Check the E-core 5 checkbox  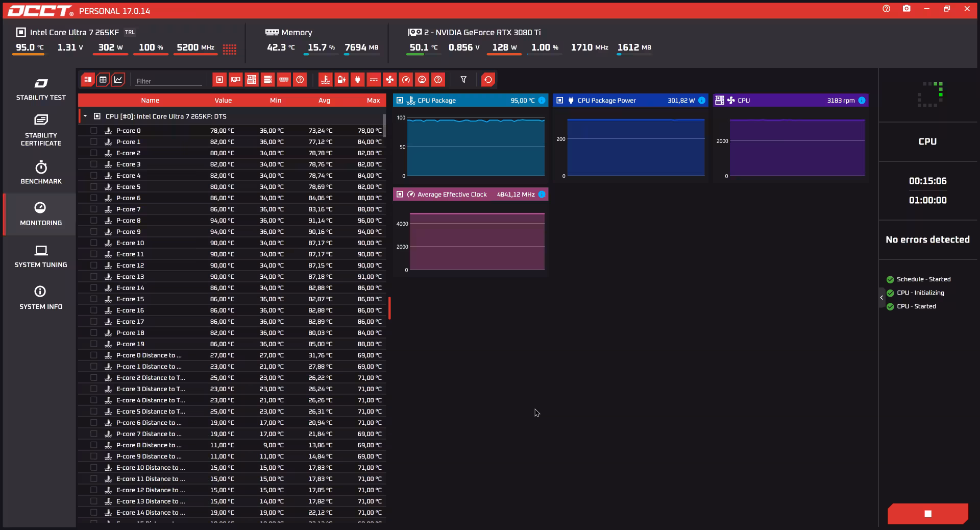[94, 187]
